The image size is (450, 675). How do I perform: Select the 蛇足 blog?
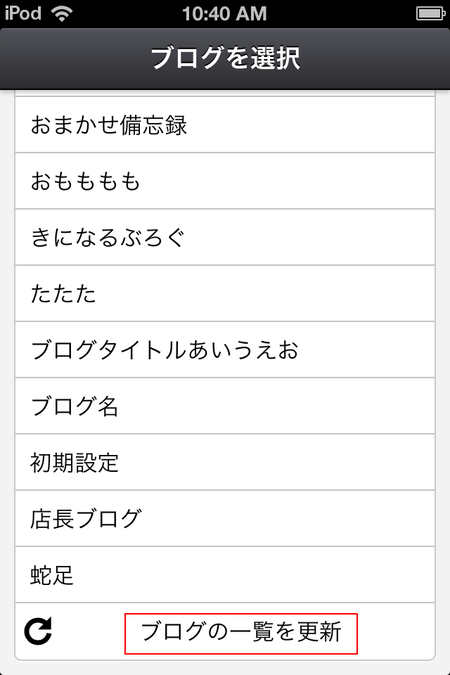tap(225, 575)
